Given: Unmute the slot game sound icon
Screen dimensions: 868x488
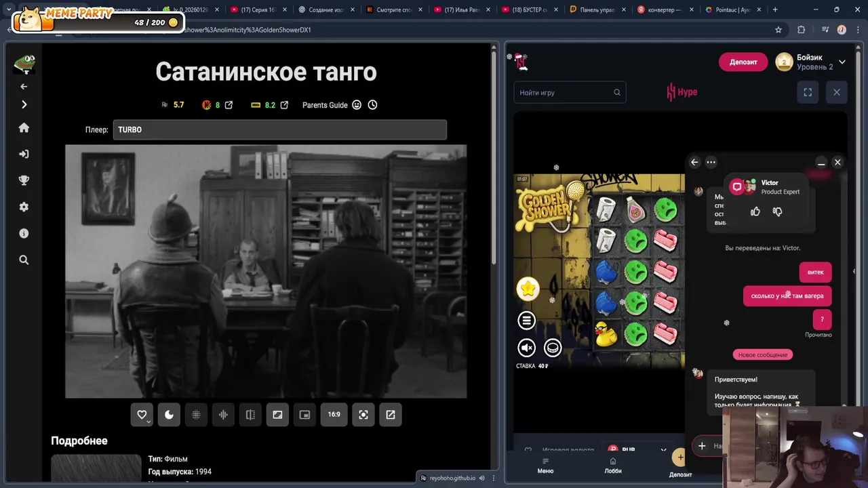Looking at the screenshot, I should point(526,348).
